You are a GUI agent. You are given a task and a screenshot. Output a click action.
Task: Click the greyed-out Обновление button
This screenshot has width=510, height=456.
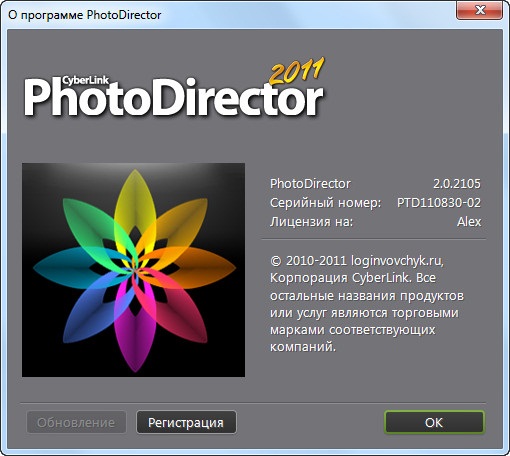coord(76,422)
